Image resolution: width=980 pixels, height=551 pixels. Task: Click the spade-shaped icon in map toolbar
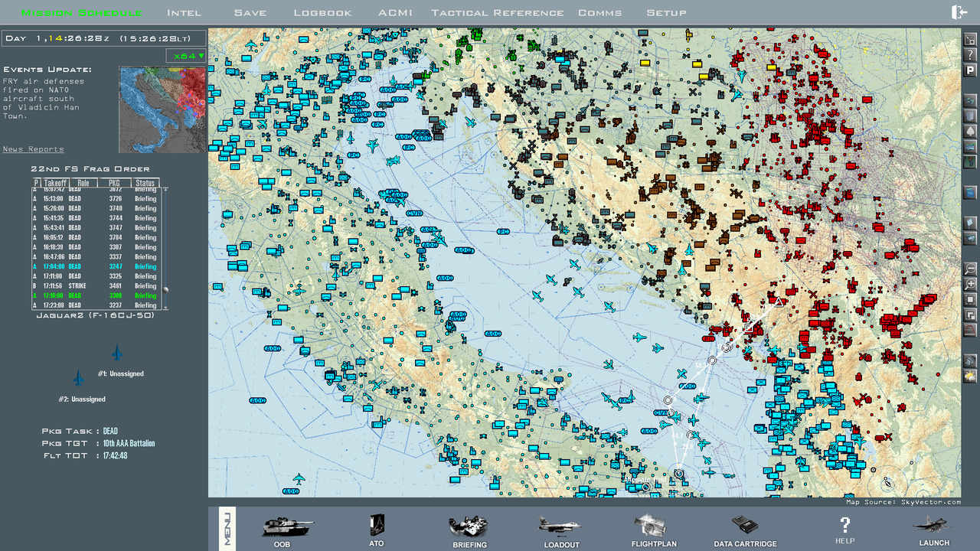pos(970,131)
